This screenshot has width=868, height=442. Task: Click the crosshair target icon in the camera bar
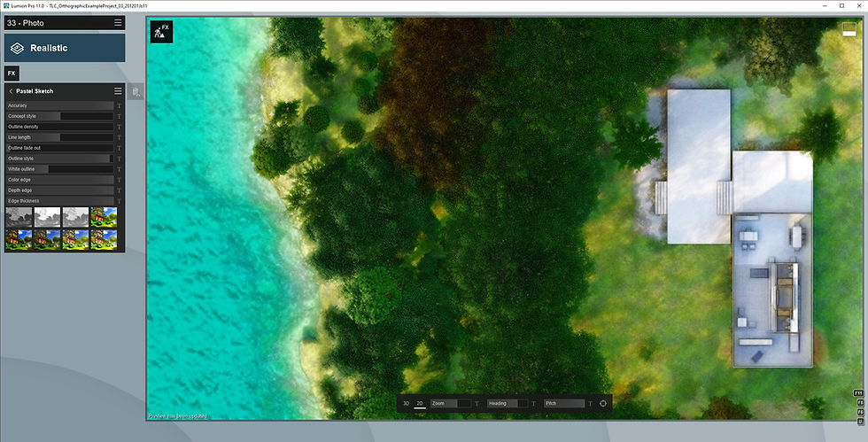tap(603, 403)
